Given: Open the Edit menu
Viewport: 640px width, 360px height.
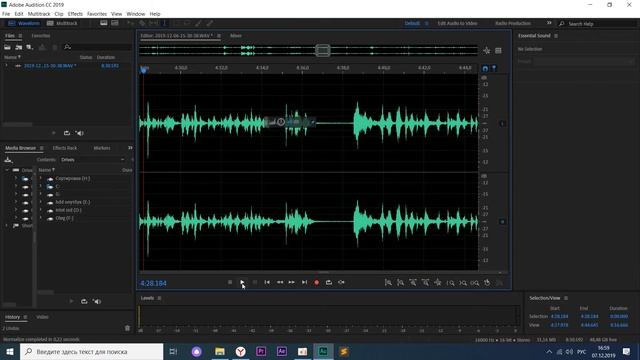Looking at the screenshot, I should click(x=19, y=14).
